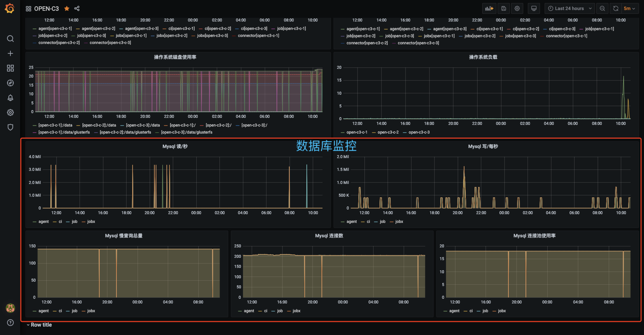Open the Server Admin shield icon
This screenshot has height=335, width=644.
10,127
